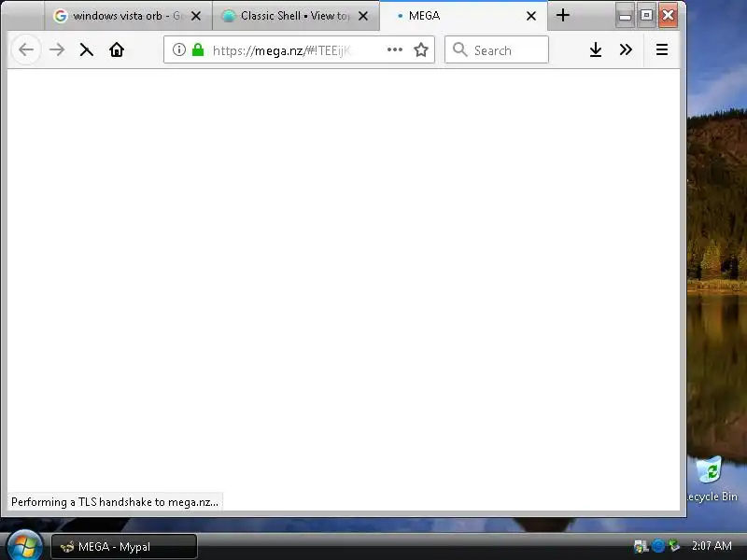Stop loading the MEGA page
747x560 pixels.
pos(86,49)
